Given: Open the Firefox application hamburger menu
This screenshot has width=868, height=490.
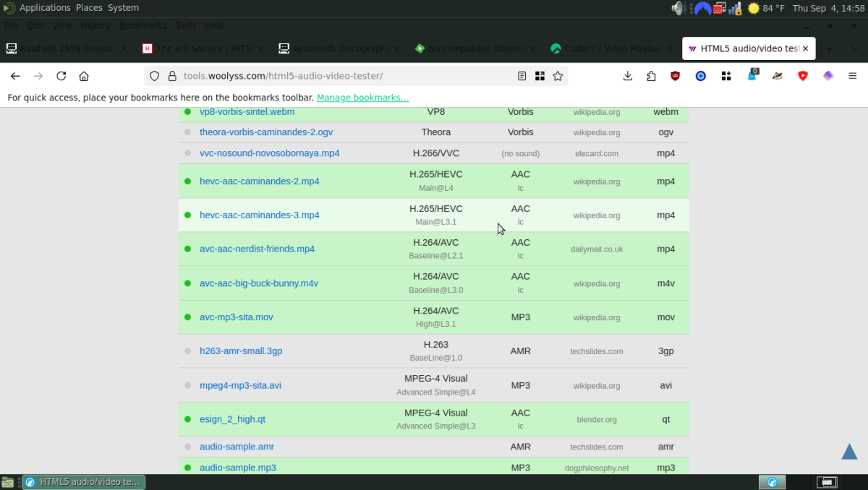Looking at the screenshot, I should click(x=852, y=75).
